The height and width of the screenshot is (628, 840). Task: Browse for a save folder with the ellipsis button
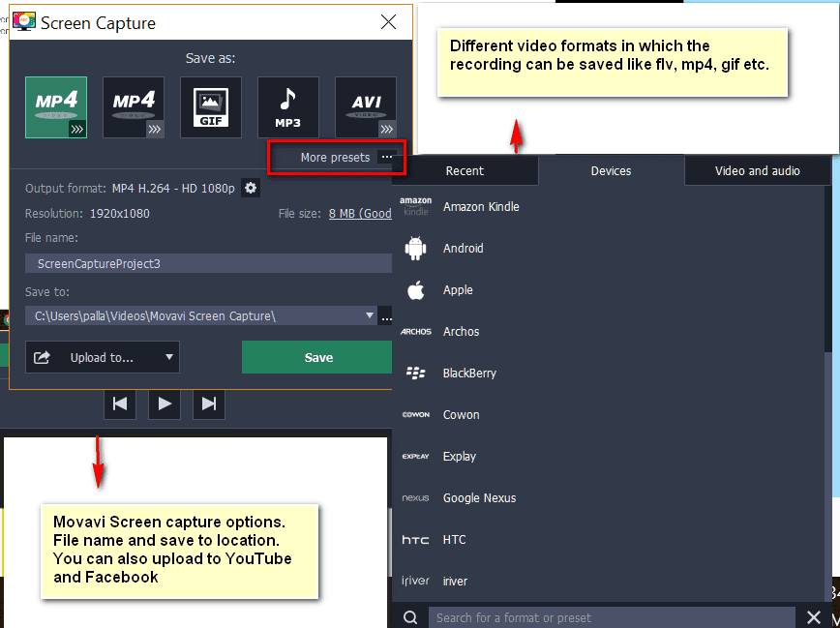click(386, 316)
